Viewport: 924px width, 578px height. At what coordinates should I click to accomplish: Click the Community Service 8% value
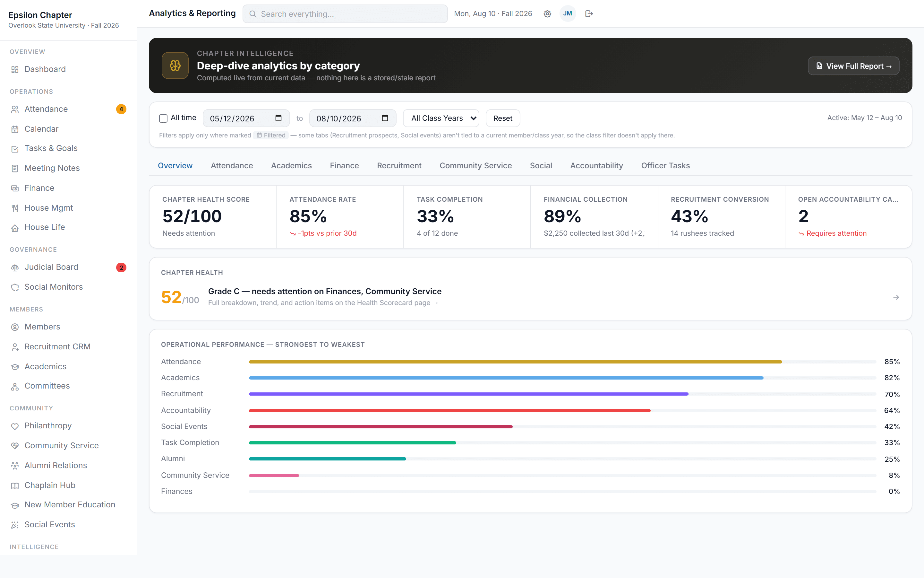pos(894,476)
